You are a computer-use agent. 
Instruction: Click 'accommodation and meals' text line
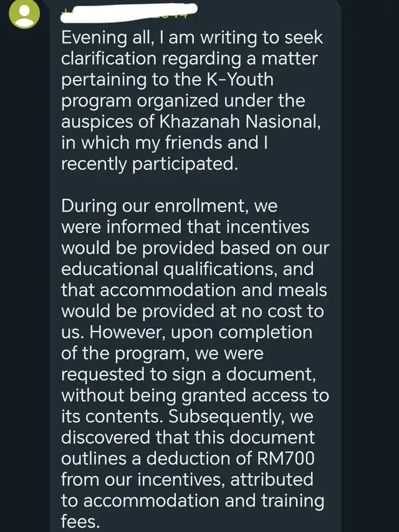[213, 290]
